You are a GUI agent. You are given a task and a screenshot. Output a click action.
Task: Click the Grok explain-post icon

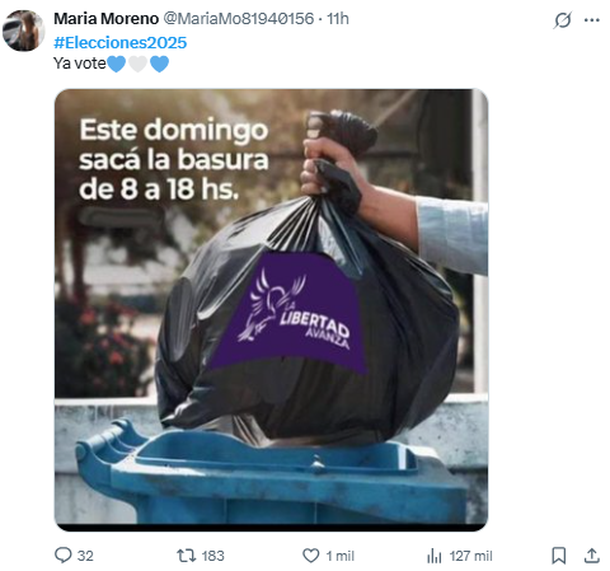pyautogui.click(x=563, y=20)
